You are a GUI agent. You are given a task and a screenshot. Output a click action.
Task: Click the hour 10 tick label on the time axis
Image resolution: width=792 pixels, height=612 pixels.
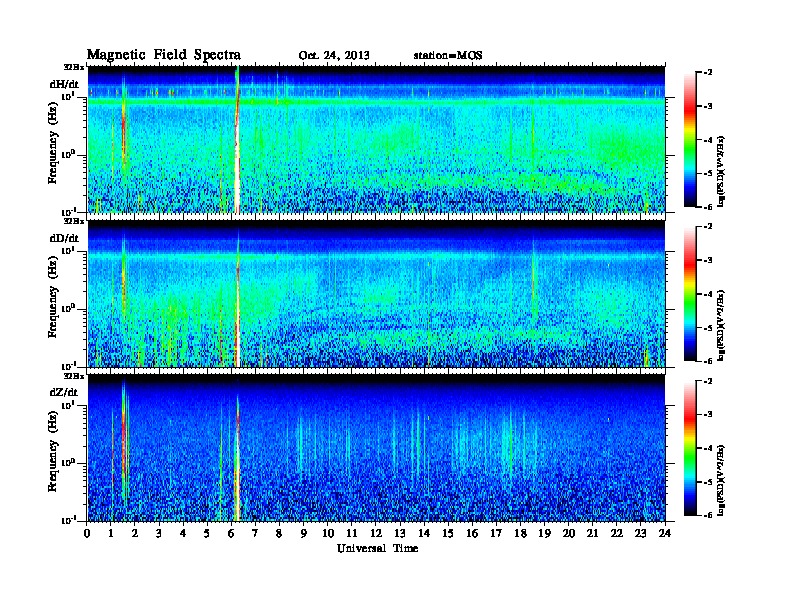point(328,534)
